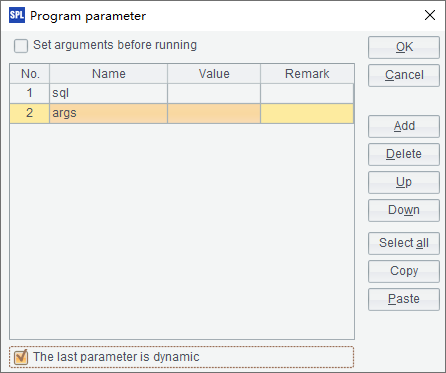
Task: Confirm with the OK button
Action: coord(404,47)
